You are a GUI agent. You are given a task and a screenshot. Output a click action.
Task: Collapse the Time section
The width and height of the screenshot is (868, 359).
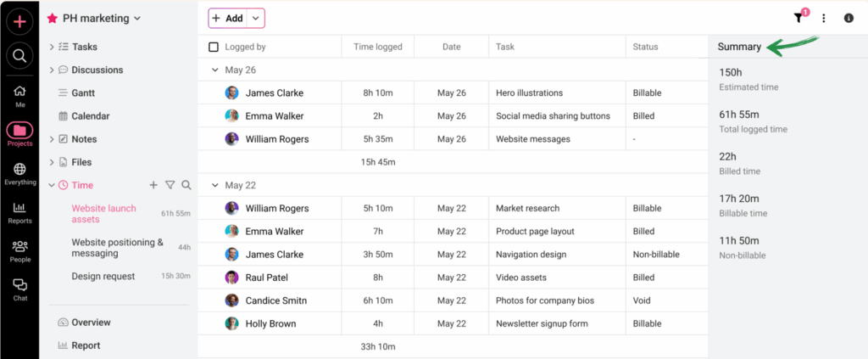click(x=52, y=185)
